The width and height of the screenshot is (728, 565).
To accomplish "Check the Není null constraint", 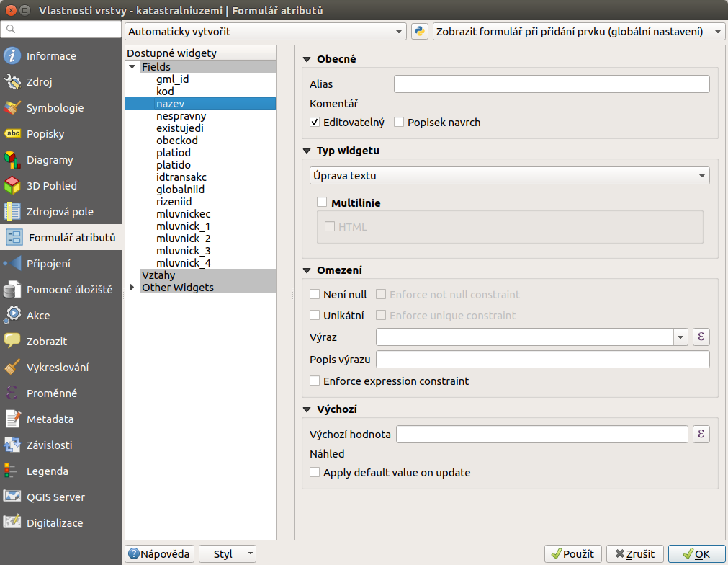I will point(315,294).
